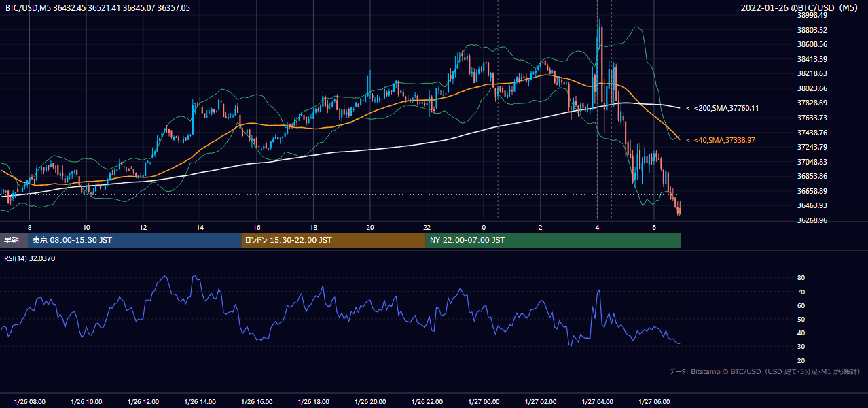Image resolution: width=868 pixels, height=408 pixels.
Task: Click the 40 SMA label 37338.97
Action: 720,140
